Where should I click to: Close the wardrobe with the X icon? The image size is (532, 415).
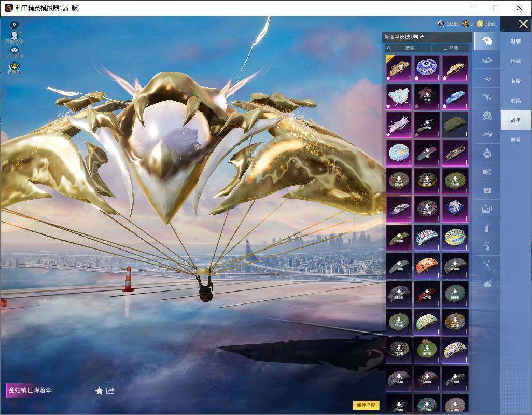click(523, 24)
